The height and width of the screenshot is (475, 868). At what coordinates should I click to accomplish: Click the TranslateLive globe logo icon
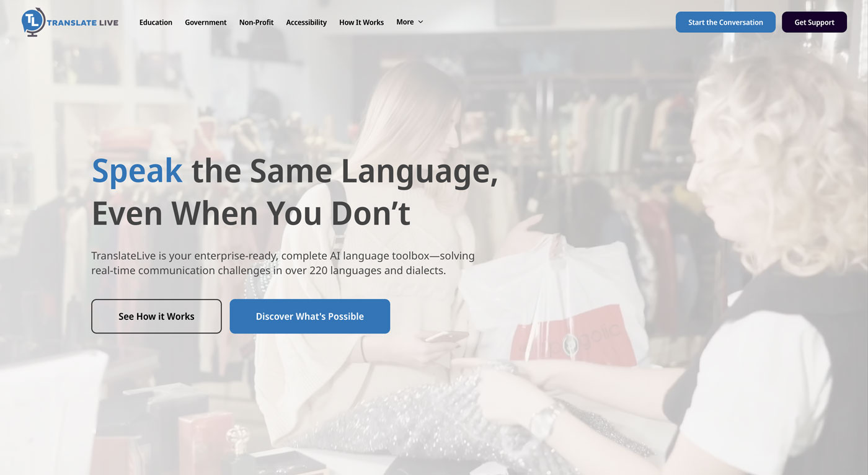[x=33, y=22]
